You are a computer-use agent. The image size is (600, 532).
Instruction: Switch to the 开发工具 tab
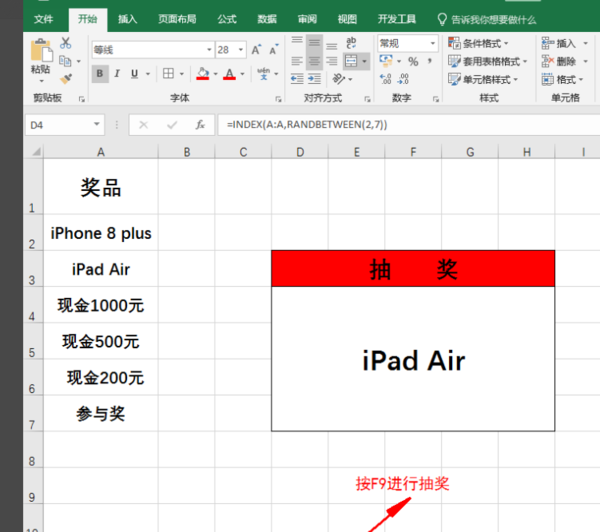tap(397, 19)
